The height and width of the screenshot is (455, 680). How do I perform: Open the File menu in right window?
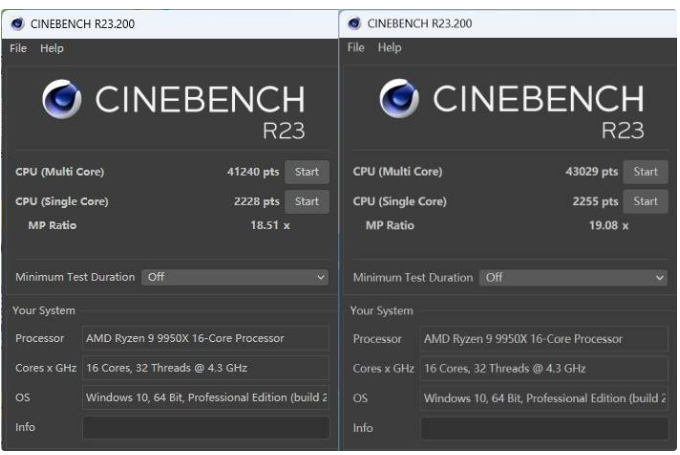pyautogui.click(x=356, y=48)
